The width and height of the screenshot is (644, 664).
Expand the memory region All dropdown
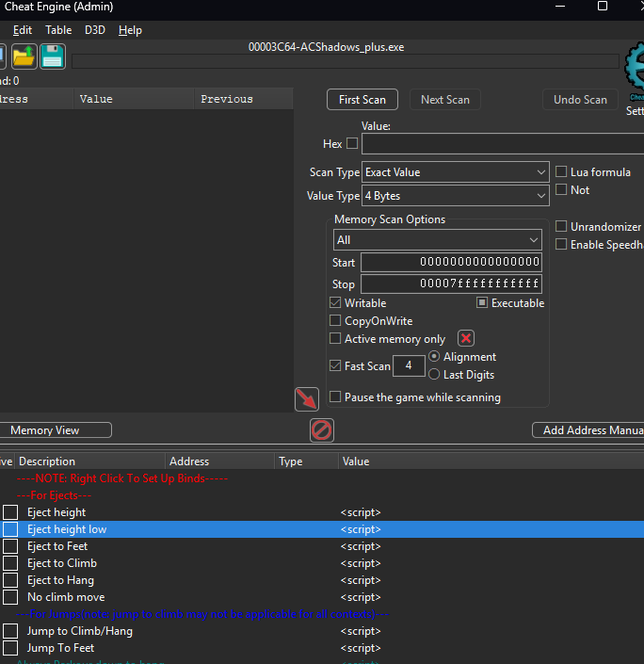tap(438, 240)
